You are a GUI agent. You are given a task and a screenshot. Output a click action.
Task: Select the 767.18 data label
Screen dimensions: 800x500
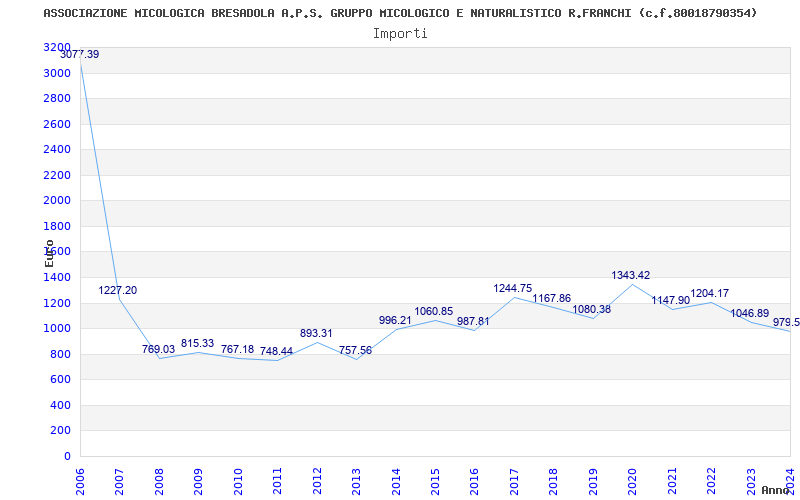(237, 349)
